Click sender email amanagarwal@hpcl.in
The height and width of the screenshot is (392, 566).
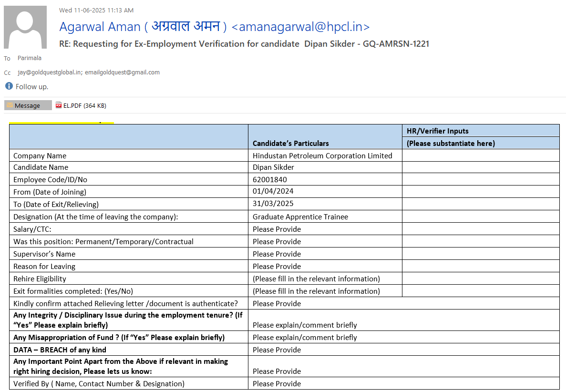(300, 27)
